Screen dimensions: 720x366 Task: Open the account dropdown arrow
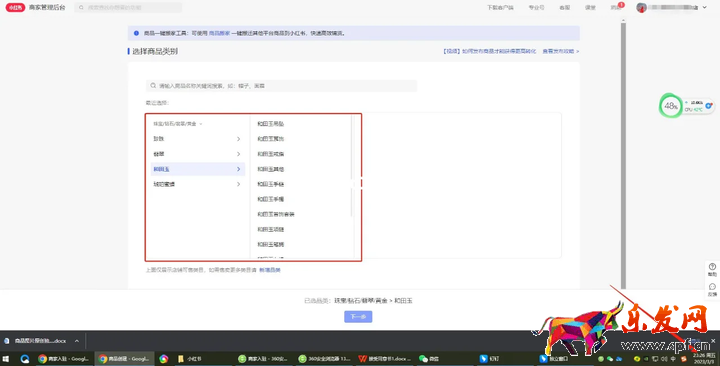(705, 7)
